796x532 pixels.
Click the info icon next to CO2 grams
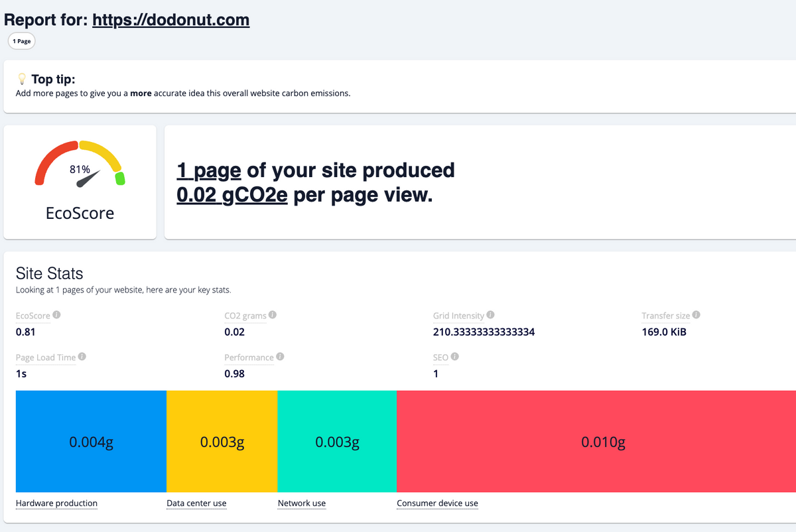click(273, 315)
